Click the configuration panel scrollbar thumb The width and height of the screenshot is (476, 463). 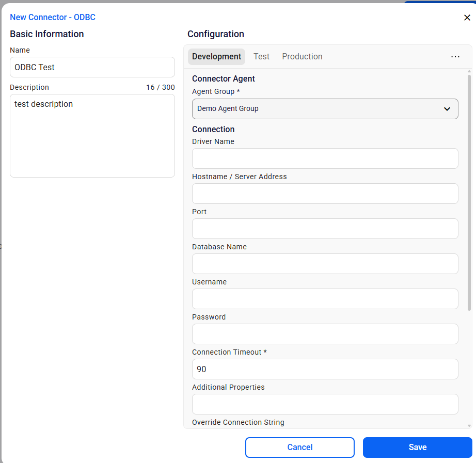[x=469, y=191]
